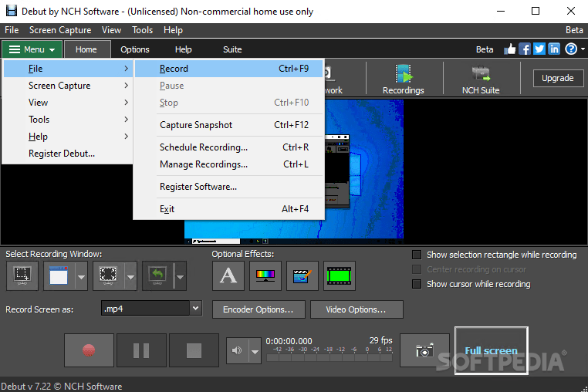This screenshot has height=392, width=588.
Task: Enable Show selection rectangle while recording
Action: coord(417,255)
